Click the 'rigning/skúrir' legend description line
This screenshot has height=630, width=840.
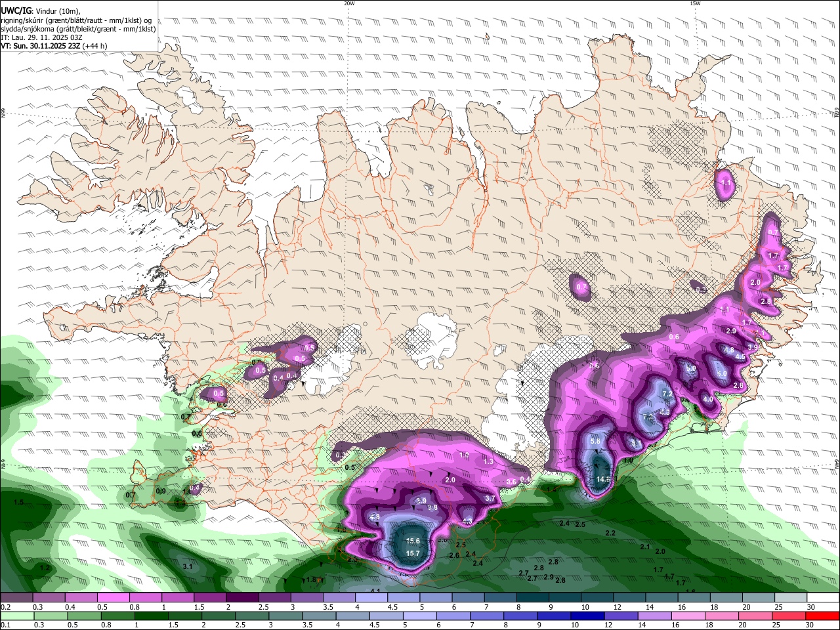76,20
